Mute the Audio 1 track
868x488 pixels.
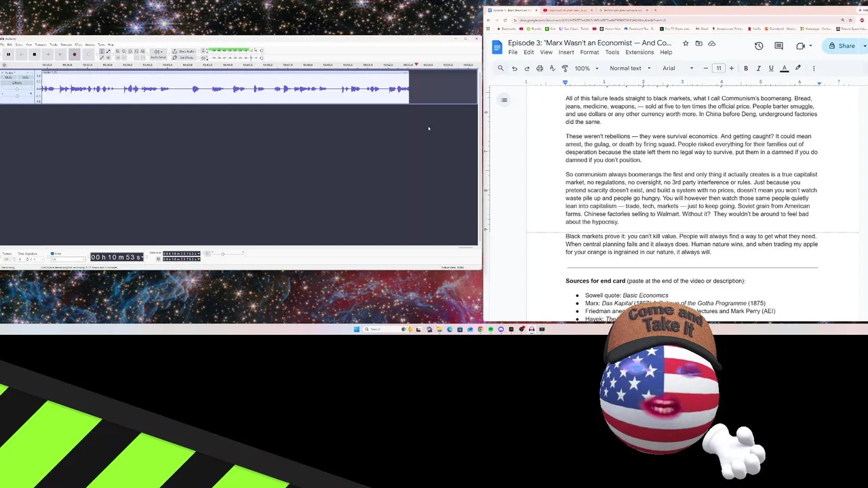coord(8,77)
